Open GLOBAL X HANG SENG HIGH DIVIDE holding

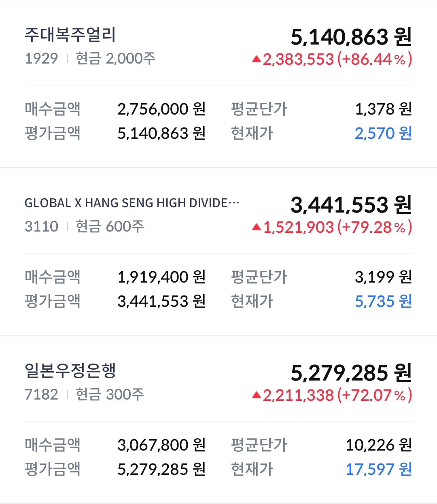click(x=132, y=203)
